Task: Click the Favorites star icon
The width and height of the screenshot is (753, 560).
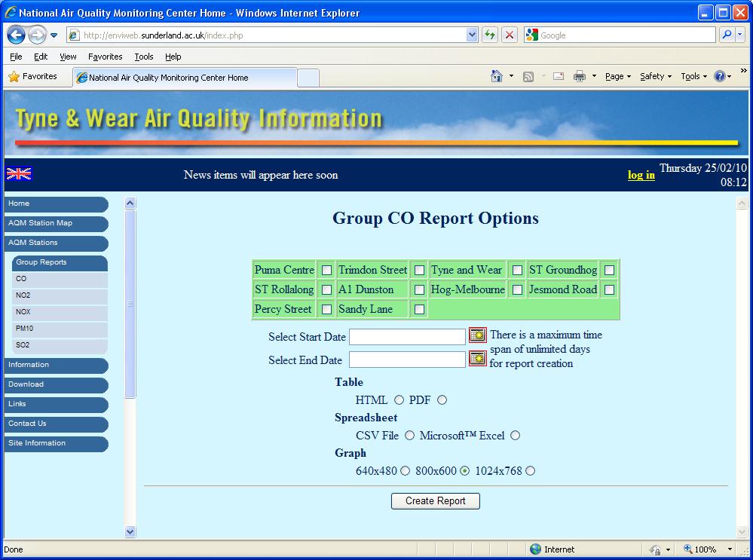Action: click(x=14, y=76)
